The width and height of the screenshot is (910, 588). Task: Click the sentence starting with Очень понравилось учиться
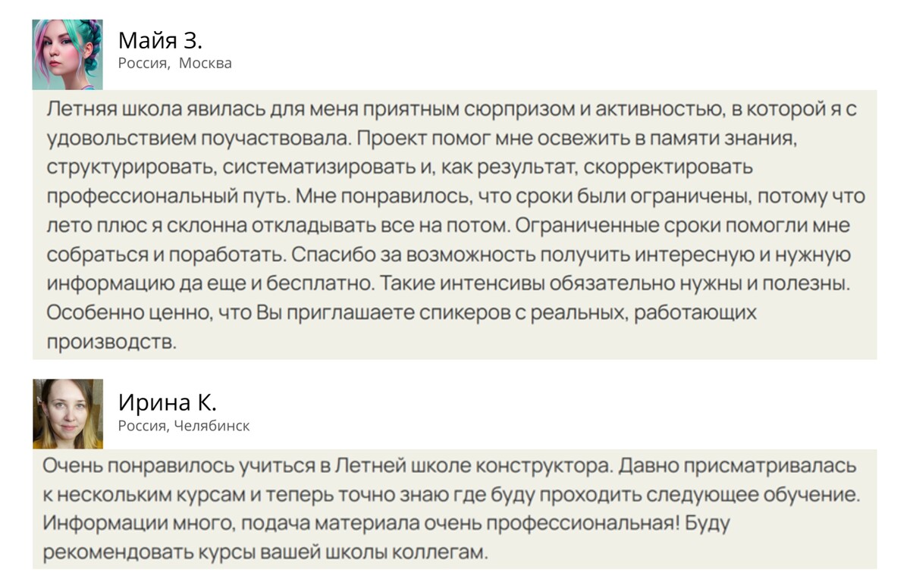pyautogui.click(x=328, y=465)
